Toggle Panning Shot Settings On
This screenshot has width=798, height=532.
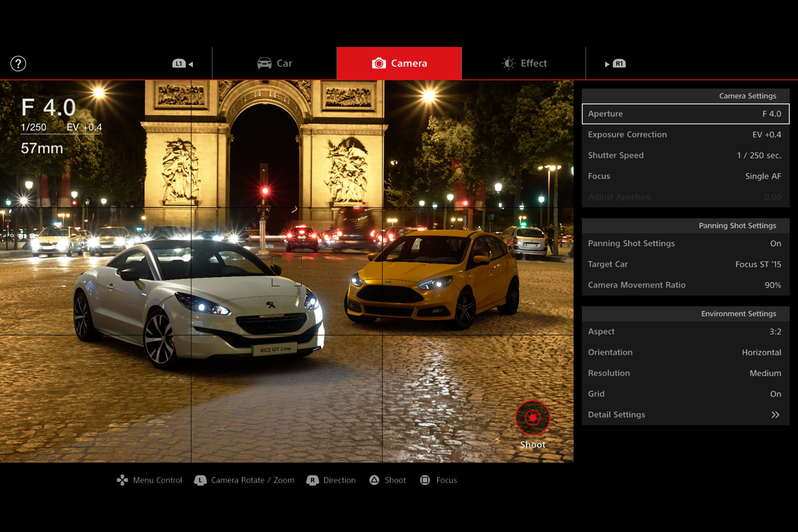click(x=685, y=243)
